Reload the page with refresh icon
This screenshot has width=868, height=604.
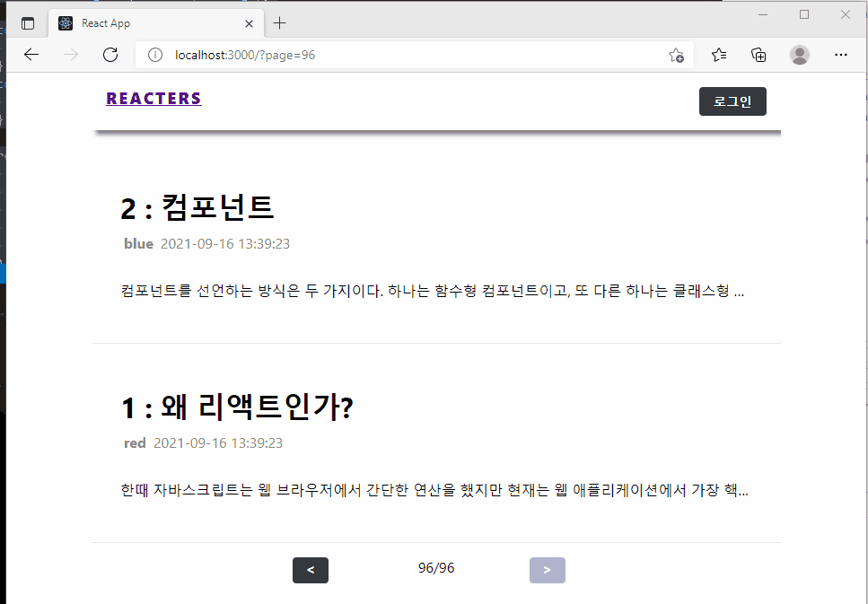point(110,54)
